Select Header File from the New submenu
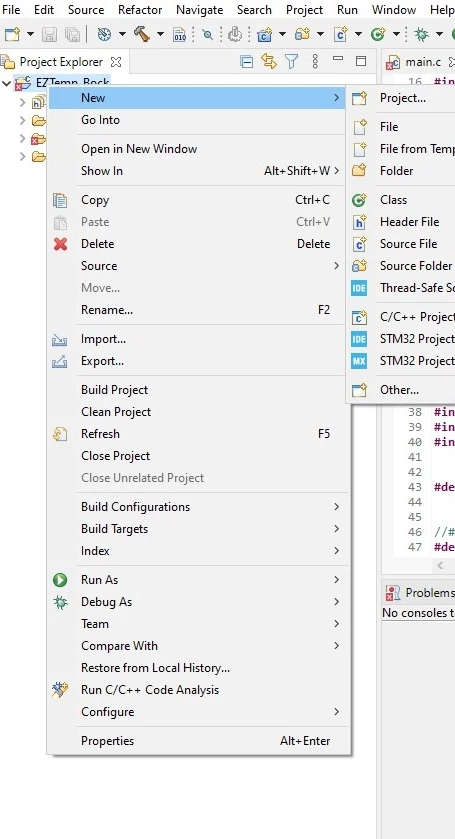Image resolution: width=455 pixels, height=839 pixels. coord(410,222)
